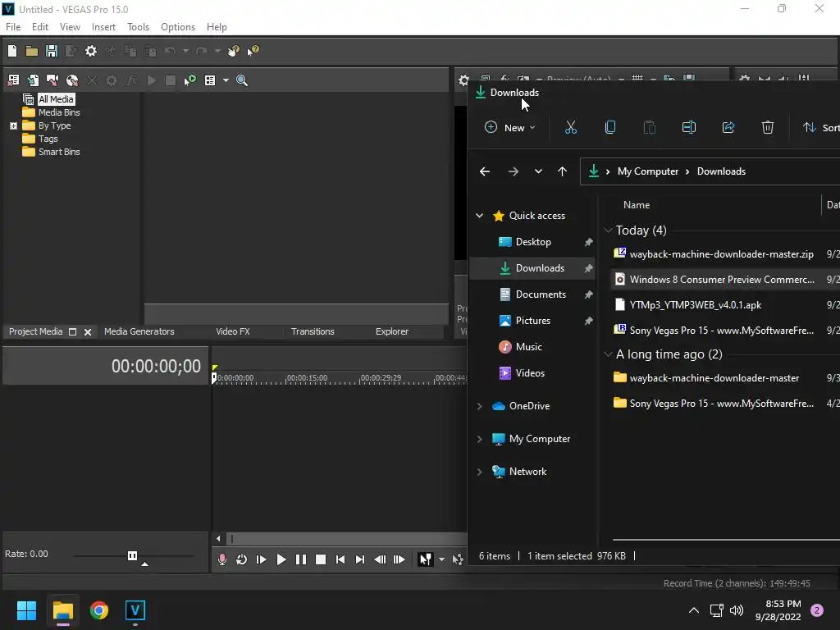The image size is (840, 630).
Task: Open the Options menu
Action: (178, 27)
